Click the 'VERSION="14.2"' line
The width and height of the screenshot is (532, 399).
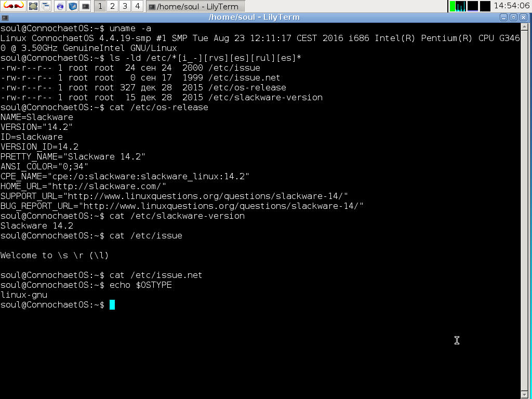pyautogui.click(x=37, y=127)
